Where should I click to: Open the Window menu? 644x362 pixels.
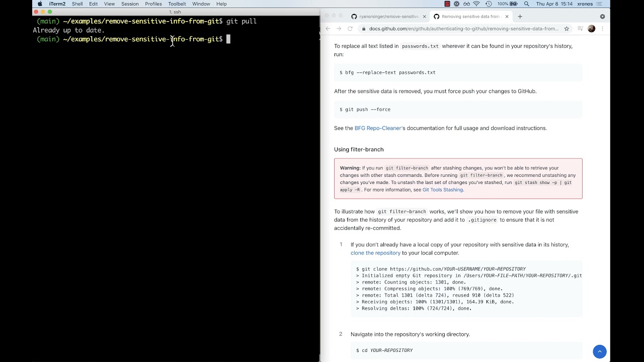click(x=201, y=4)
